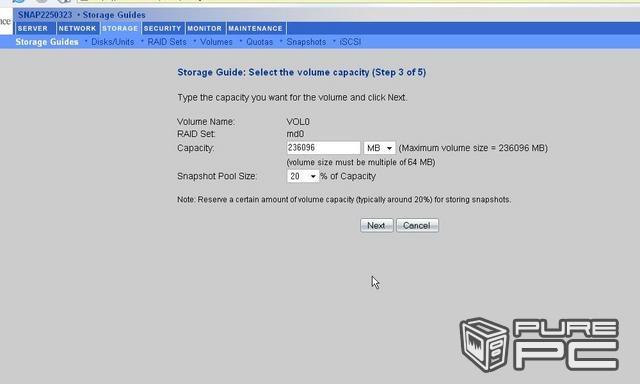Click the 'volume size must be multiple of 64 MB' note
This screenshot has width=640, height=384.
(361, 162)
